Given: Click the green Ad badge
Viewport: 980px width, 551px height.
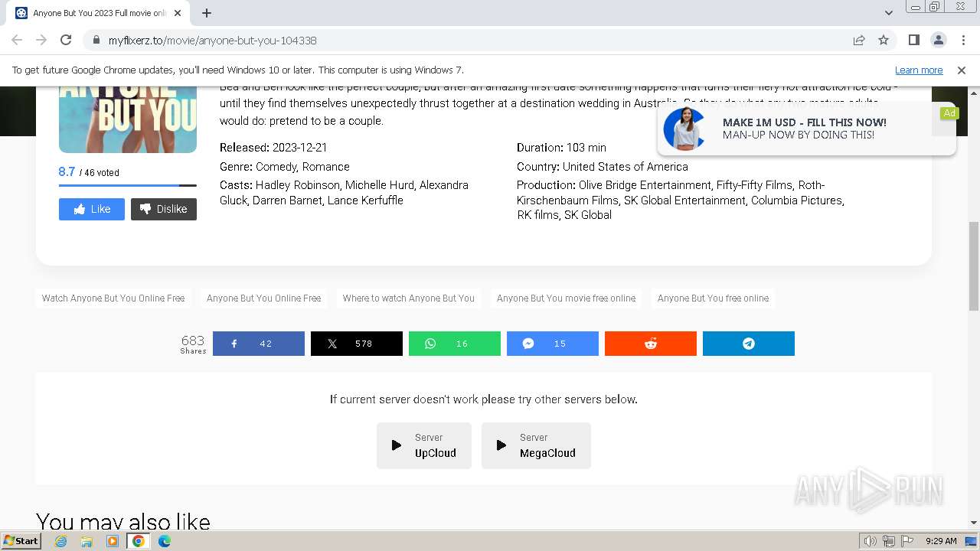Looking at the screenshot, I should click(949, 113).
